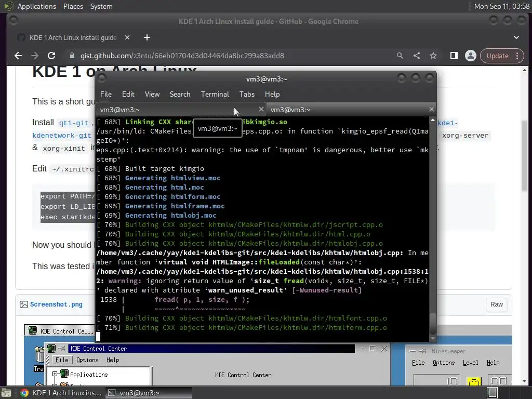
Task: Click the gist.github.com address bar
Action: pyautogui.click(x=182, y=56)
